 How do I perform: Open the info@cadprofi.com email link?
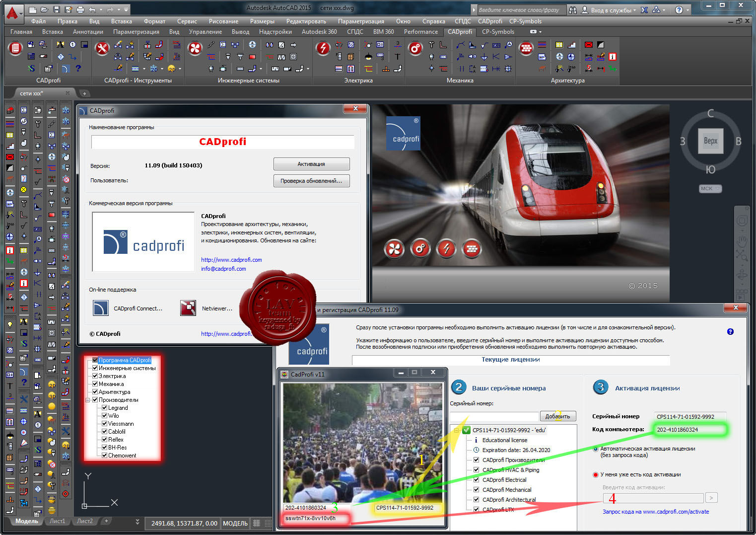[223, 269]
